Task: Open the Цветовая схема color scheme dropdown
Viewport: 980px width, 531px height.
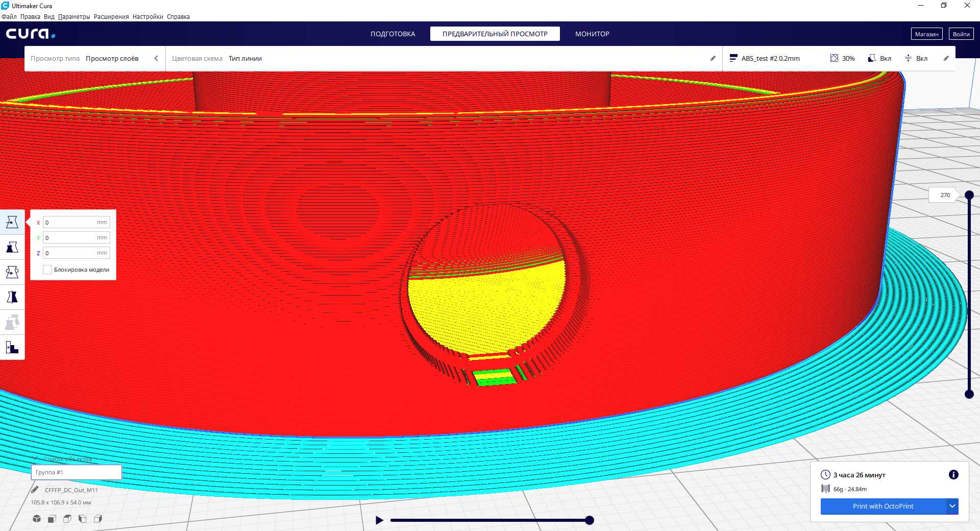Action: [245, 58]
